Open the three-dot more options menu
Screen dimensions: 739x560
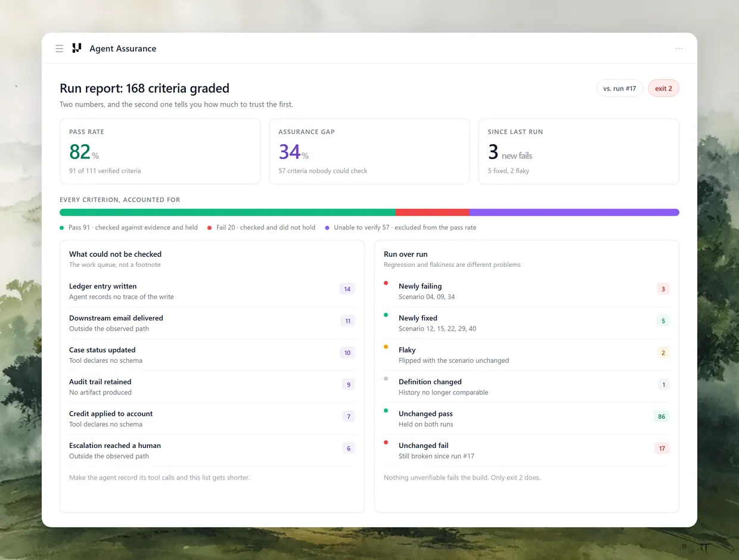point(679,49)
